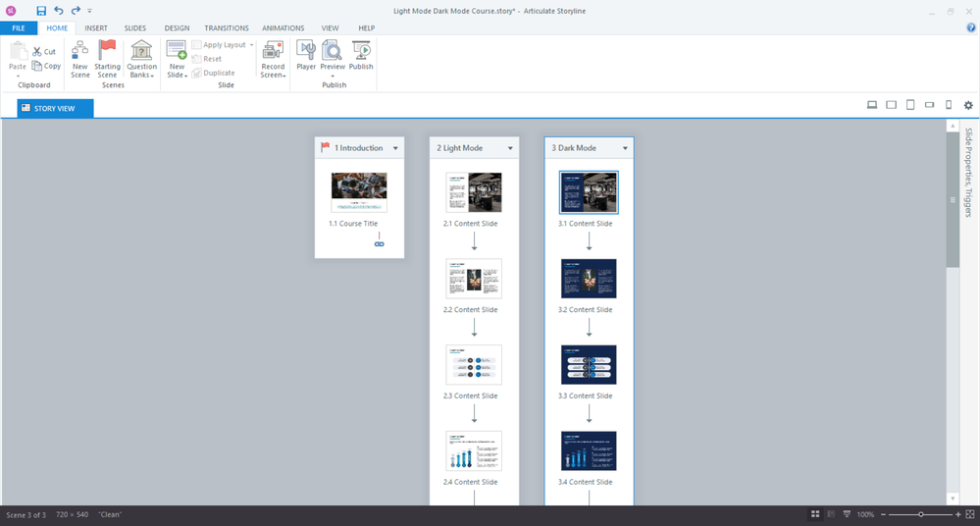The width and height of the screenshot is (980, 526).
Task: Switch to the INSERT ribbon tab
Action: pyautogui.click(x=96, y=28)
